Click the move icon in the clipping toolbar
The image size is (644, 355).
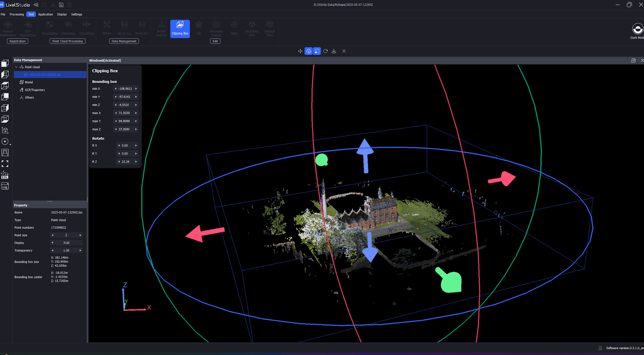point(300,51)
